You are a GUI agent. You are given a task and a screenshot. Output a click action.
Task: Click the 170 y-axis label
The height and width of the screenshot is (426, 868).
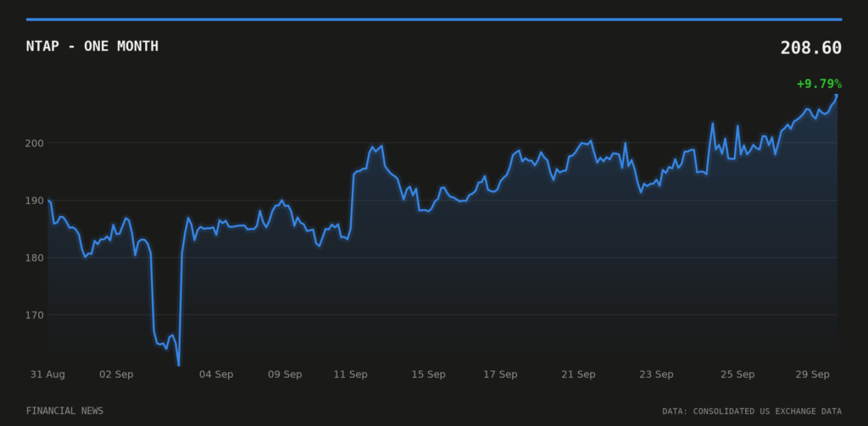click(35, 315)
